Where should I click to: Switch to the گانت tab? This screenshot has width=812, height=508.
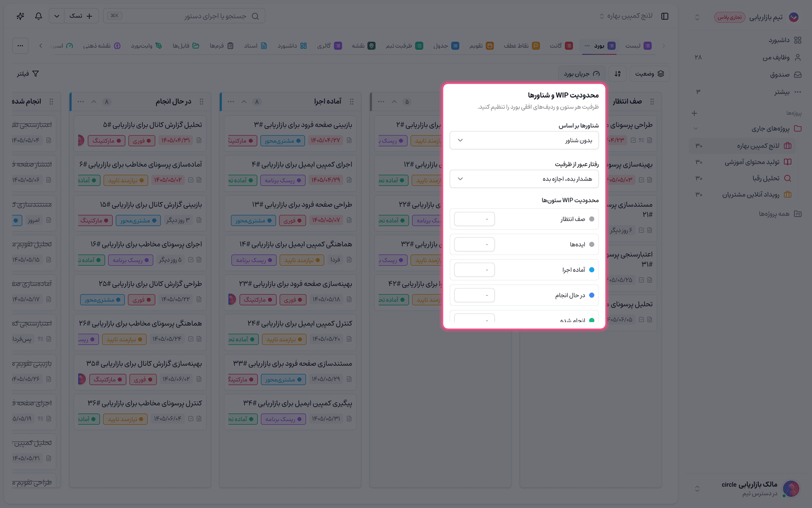[x=561, y=46]
